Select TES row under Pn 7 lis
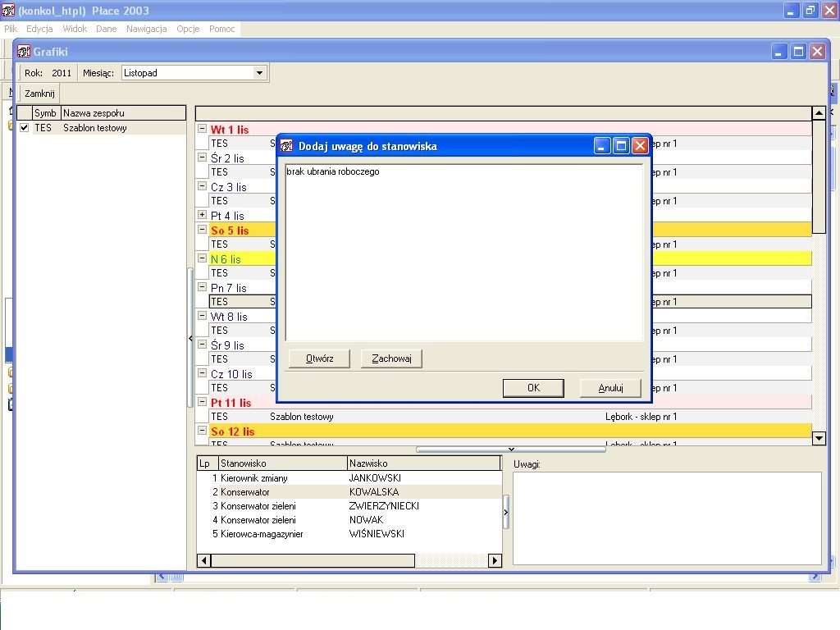This screenshot has width=840, height=630. tap(510, 302)
